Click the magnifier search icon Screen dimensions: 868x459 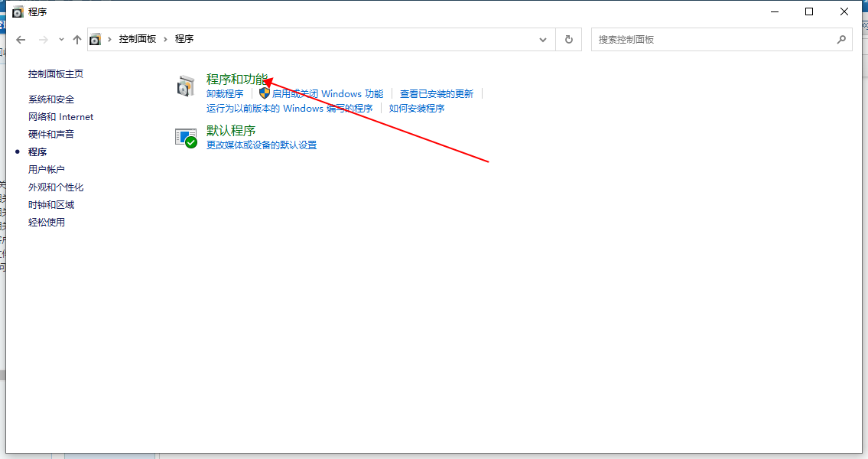(841, 39)
